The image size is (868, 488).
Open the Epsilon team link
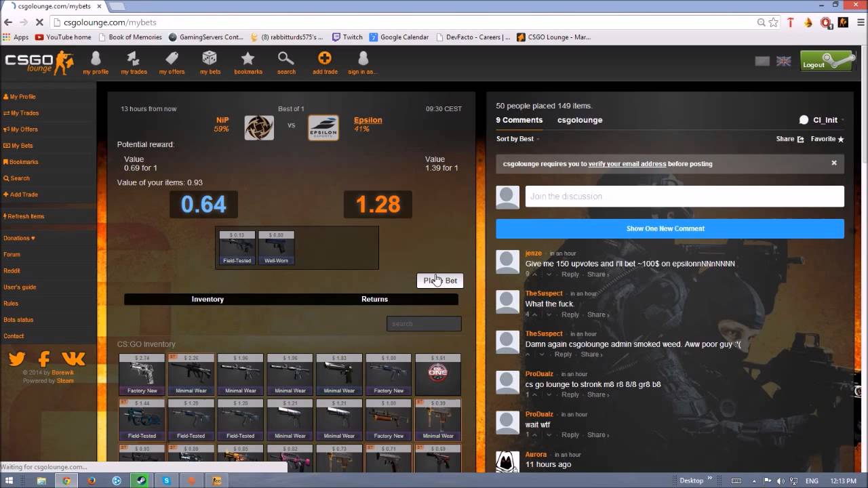pyautogui.click(x=368, y=120)
